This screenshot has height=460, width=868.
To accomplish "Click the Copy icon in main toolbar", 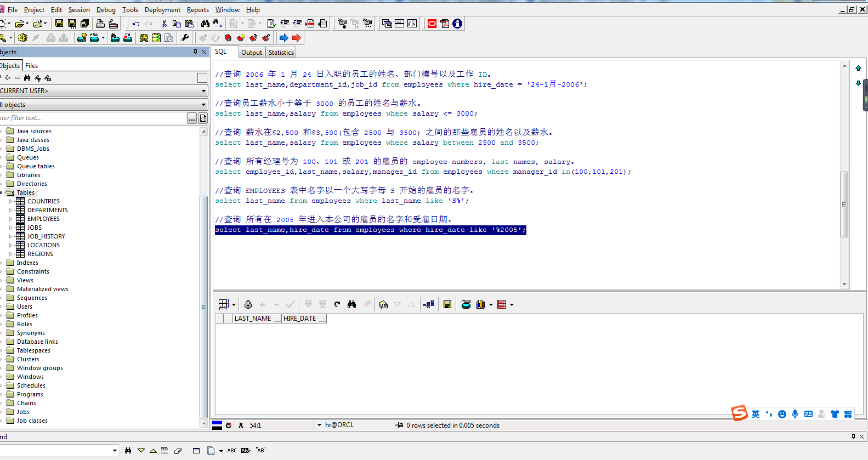I will [177, 24].
